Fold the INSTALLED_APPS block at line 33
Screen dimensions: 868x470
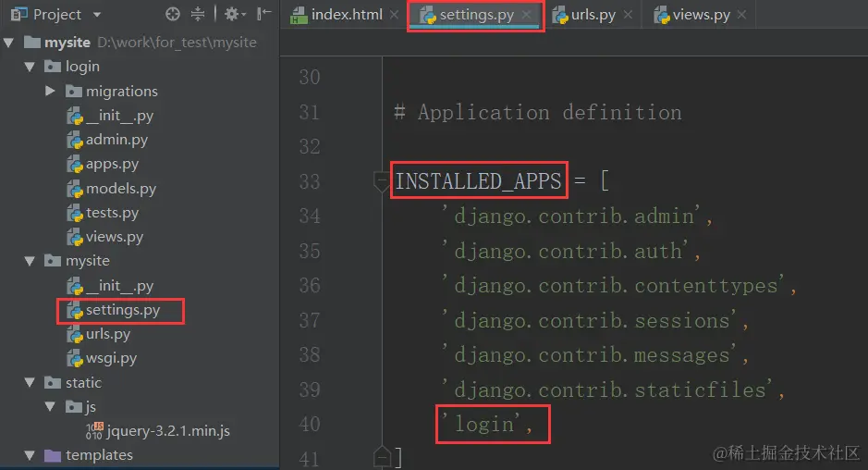[x=382, y=181]
